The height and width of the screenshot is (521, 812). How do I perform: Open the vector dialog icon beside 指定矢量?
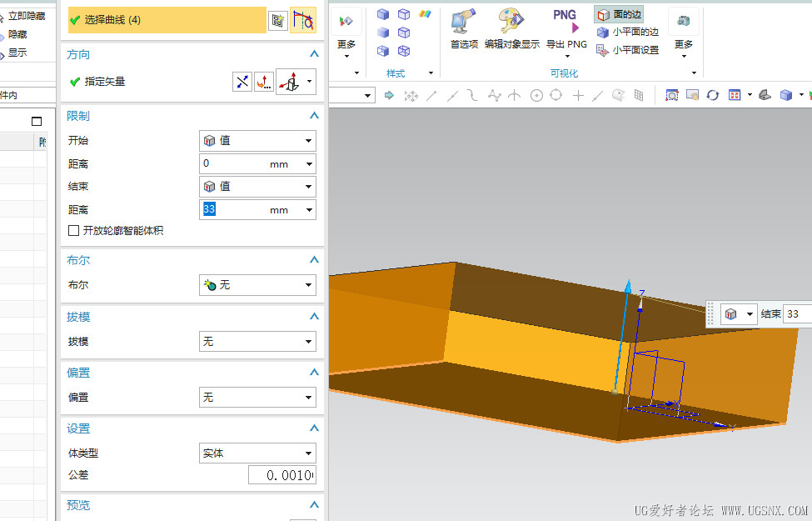[x=263, y=82]
